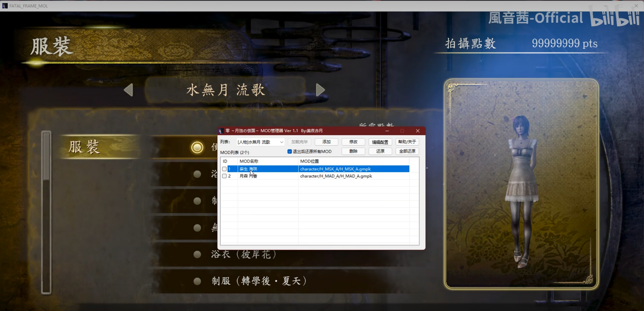This screenshot has width=644, height=311.
Task: Select the 制服（轉學後・夏天） costume radio button
Action: (197, 281)
